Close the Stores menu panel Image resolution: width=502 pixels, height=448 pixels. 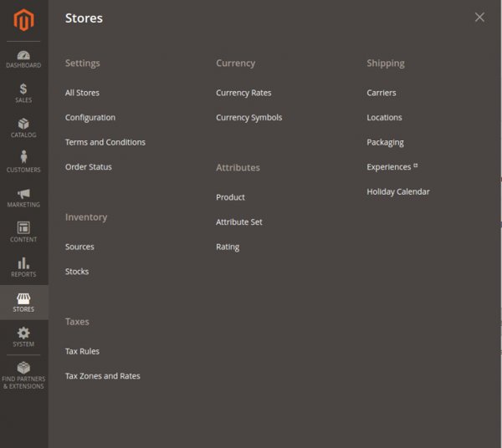tap(479, 18)
